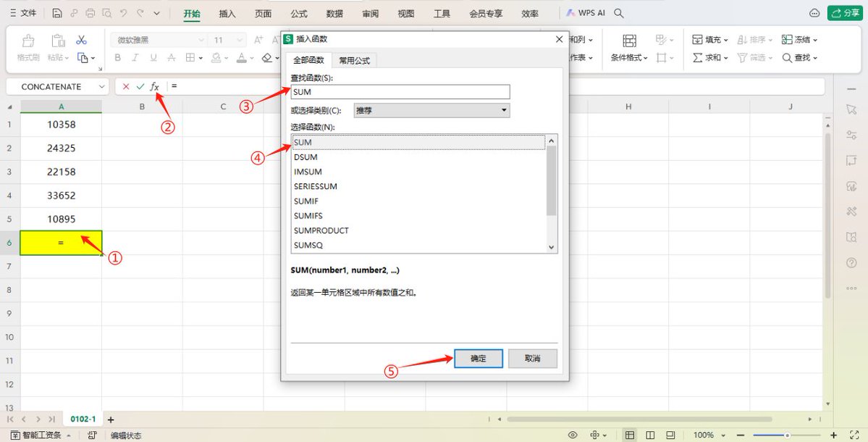Click the increase font size A+ icon
Viewport: 868px width, 442px height.
coord(258,40)
